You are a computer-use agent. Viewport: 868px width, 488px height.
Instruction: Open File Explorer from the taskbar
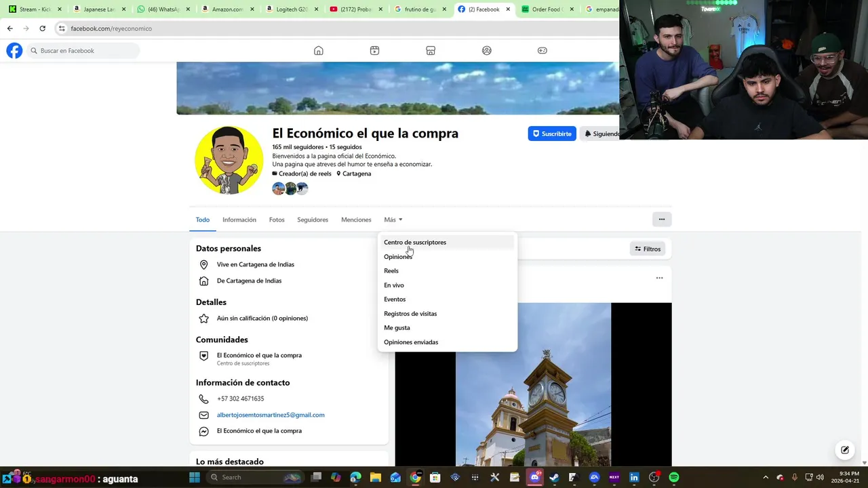[375, 477]
